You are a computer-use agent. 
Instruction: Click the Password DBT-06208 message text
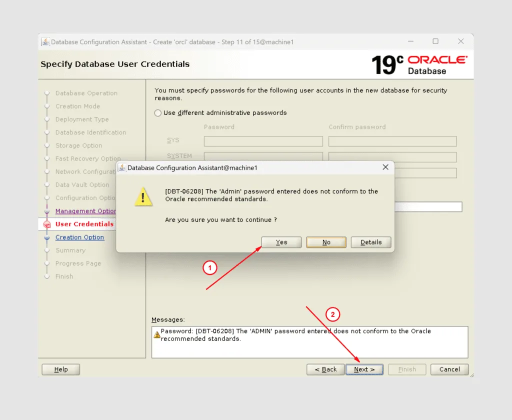coord(296,335)
